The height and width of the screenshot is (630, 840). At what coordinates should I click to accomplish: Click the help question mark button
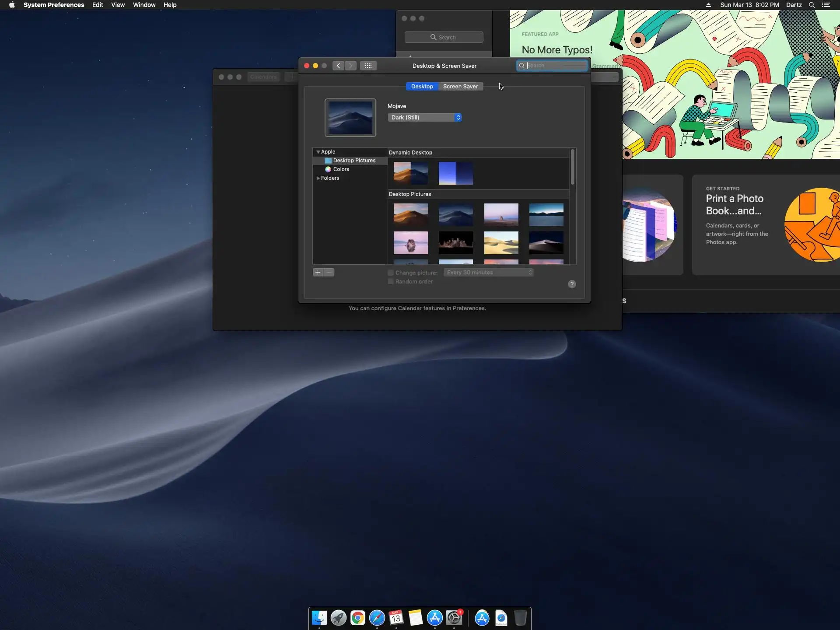[572, 284]
